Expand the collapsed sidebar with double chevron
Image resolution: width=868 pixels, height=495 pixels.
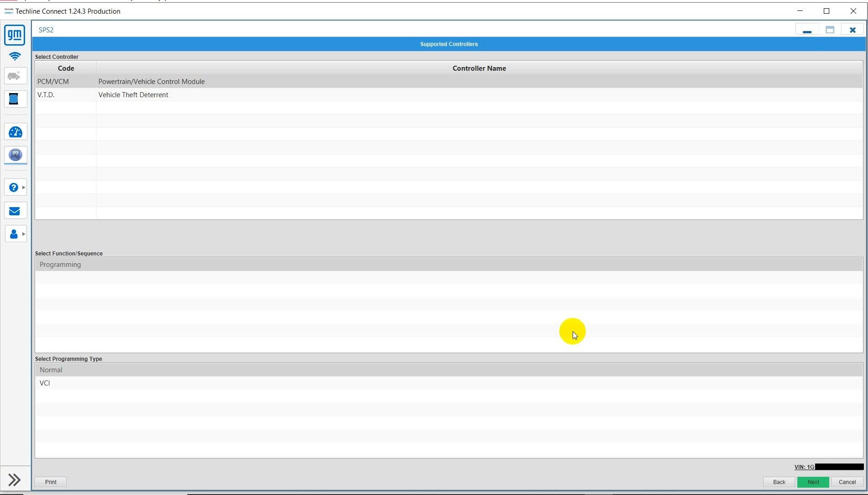(x=14, y=479)
